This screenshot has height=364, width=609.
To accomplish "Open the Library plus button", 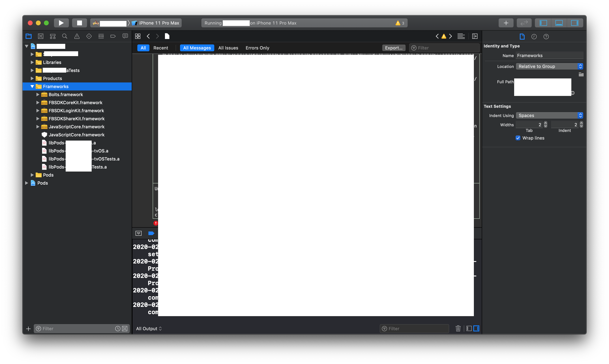I will [506, 23].
